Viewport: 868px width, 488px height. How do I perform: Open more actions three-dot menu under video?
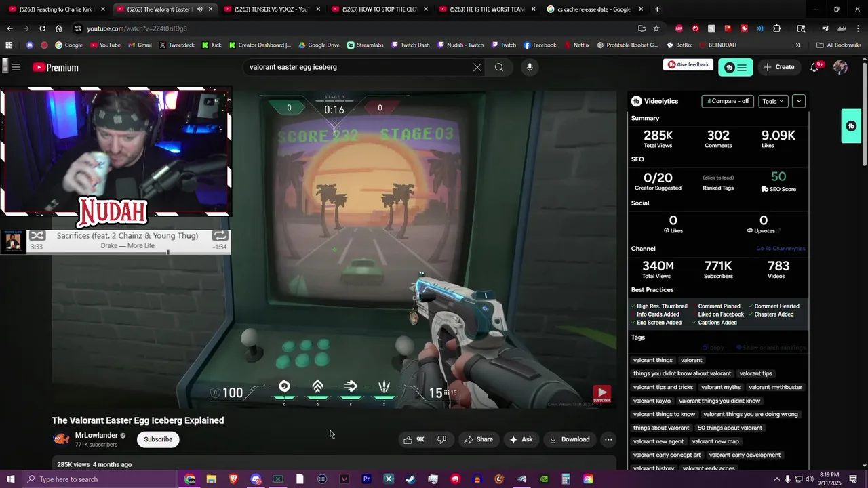click(x=608, y=439)
